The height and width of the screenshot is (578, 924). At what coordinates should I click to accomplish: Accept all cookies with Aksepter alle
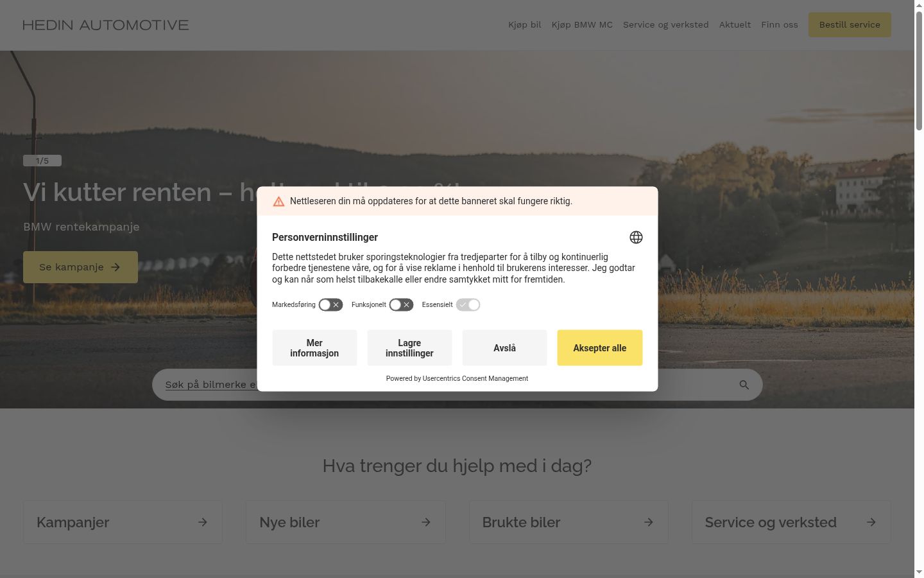pos(600,348)
